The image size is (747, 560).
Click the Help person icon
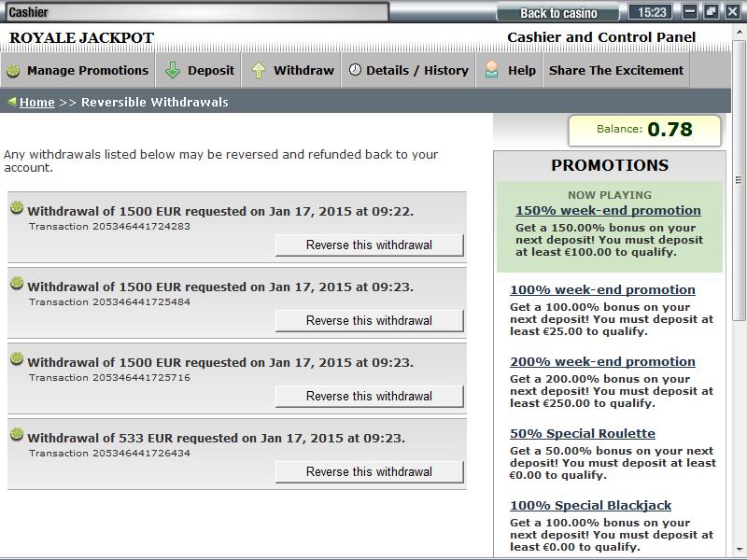pyautogui.click(x=491, y=70)
